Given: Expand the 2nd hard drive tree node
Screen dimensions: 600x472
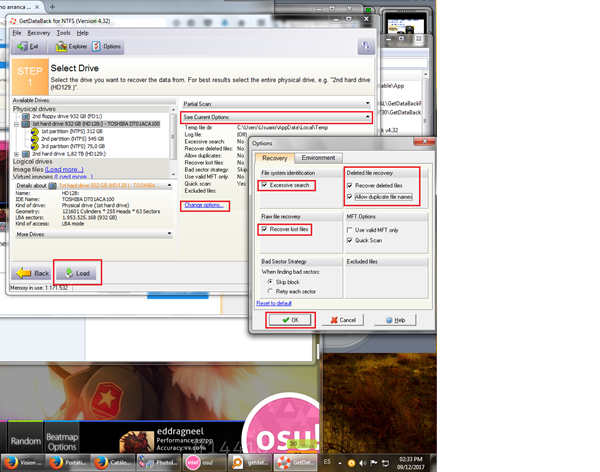Looking at the screenshot, I should tap(16, 154).
